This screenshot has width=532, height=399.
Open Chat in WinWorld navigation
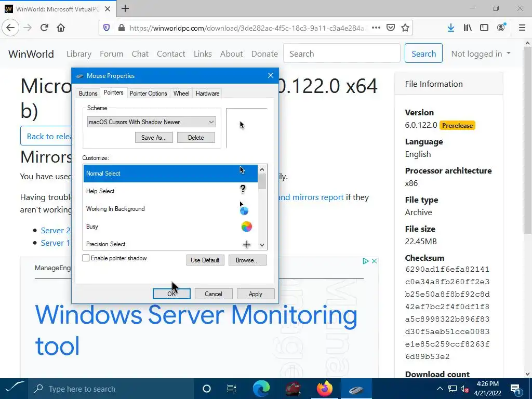click(140, 54)
